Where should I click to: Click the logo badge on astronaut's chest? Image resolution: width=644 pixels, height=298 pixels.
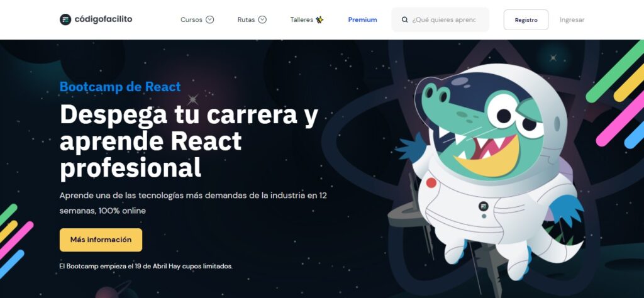pyautogui.click(x=484, y=206)
